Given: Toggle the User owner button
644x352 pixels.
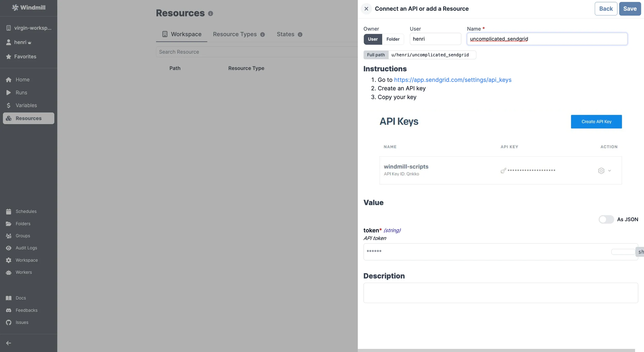Looking at the screenshot, I should point(373,39).
